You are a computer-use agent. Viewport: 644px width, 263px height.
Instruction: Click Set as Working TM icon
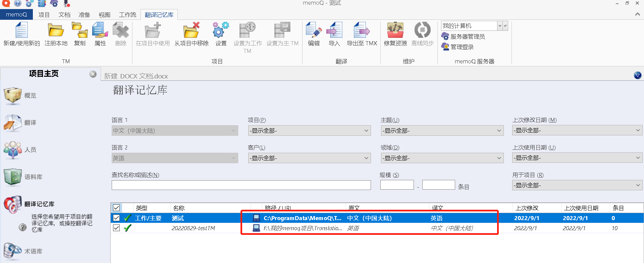click(x=248, y=30)
